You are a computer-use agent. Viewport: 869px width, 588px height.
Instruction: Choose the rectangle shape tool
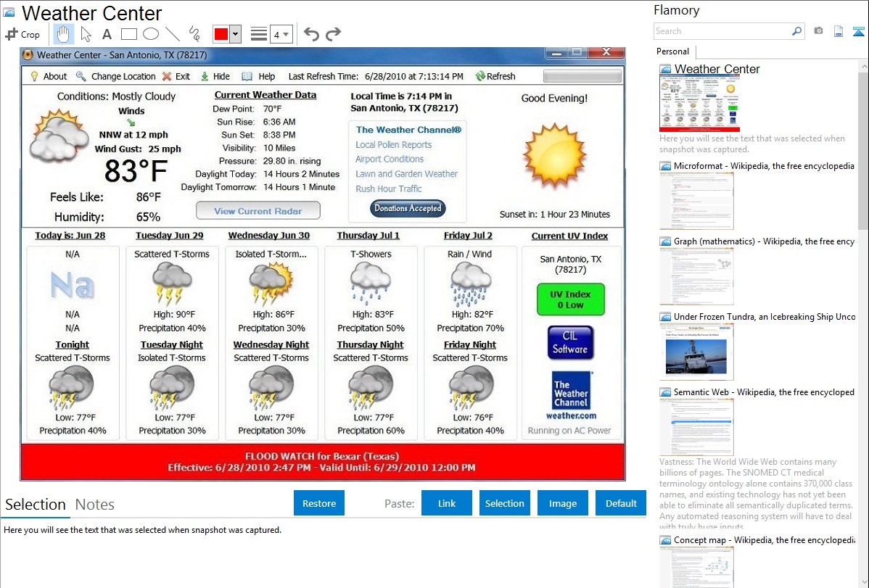128,34
